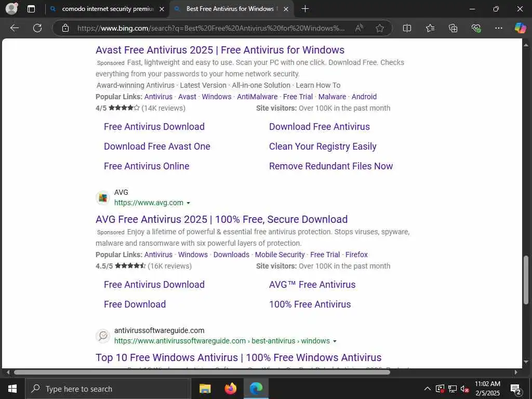
Task: Open AVG popular link Windows
Action: (x=193, y=255)
